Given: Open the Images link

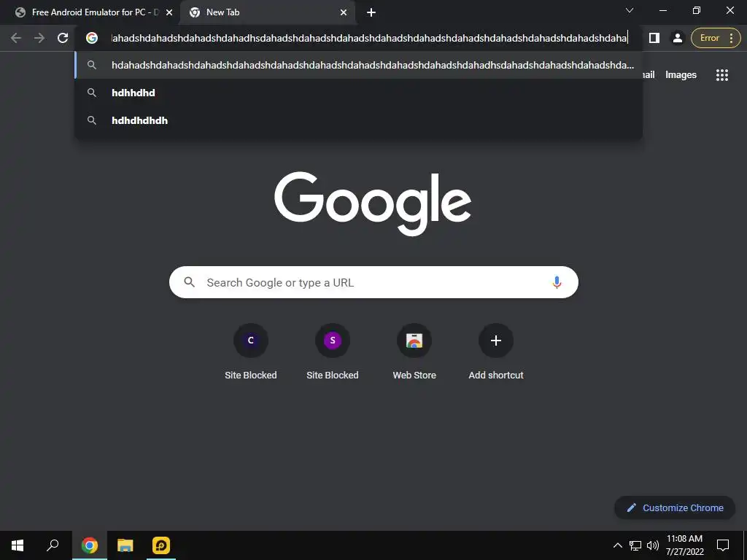Looking at the screenshot, I should pyautogui.click(x=681, y=75).
